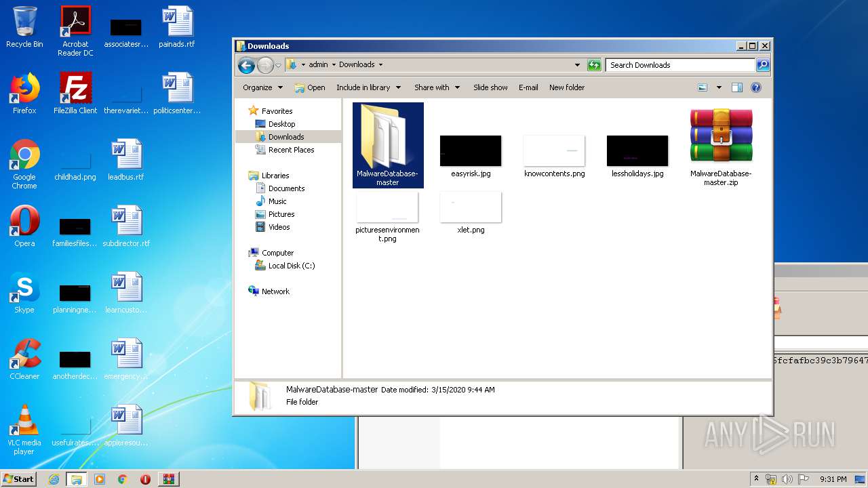Screen dimensions: 868x488
Task: Click Downloads in the address breadcrumb
Action: tap(357, 65)
